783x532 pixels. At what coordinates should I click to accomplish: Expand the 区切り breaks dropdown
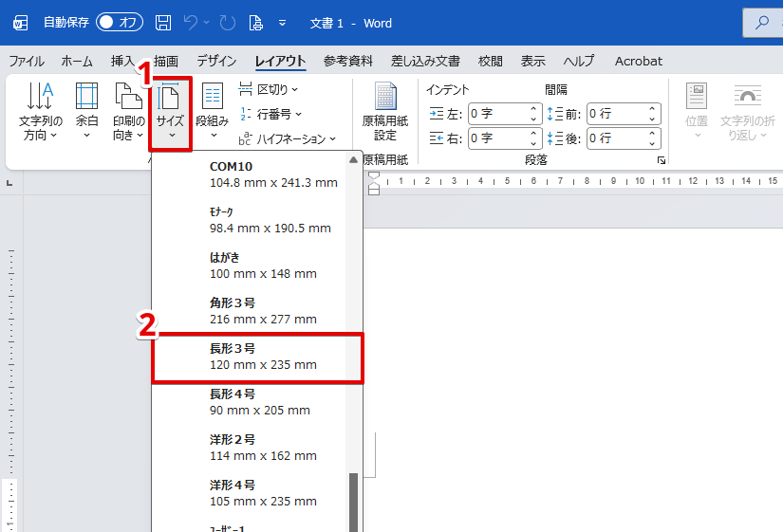269,89
